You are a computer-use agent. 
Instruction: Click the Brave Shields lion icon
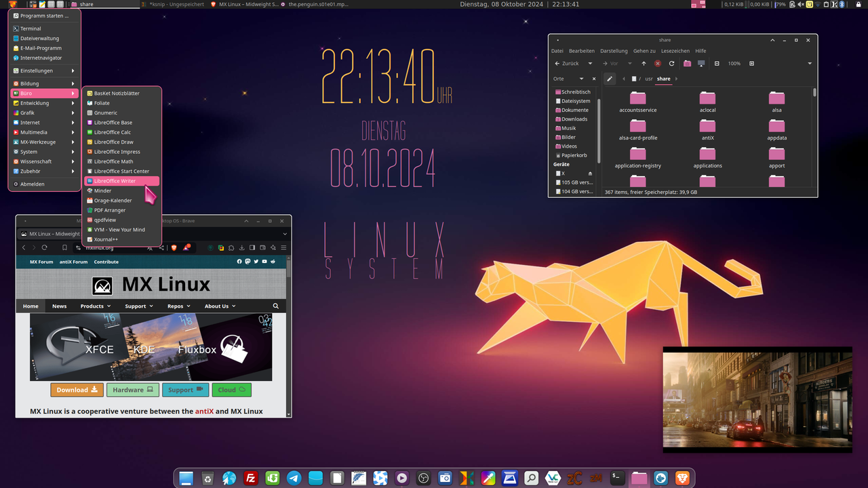(174, 247)
